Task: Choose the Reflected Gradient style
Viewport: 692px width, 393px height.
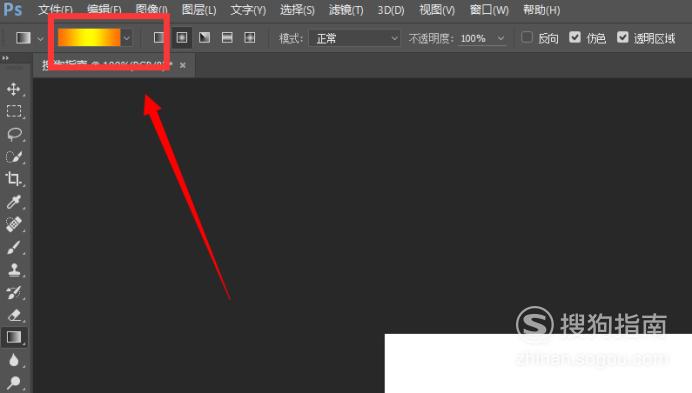Action: tap(227, 38)
